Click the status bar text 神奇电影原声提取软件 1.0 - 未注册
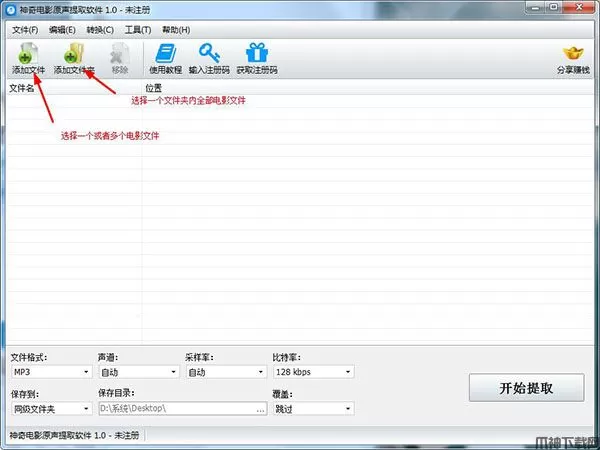 click(74, 435)
